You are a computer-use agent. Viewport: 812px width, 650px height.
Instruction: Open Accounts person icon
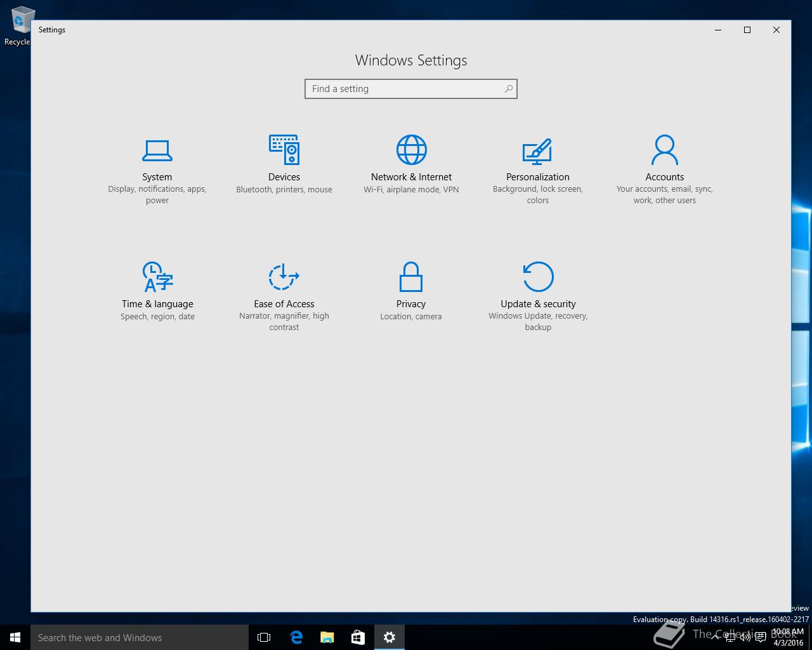click(664, 150)
